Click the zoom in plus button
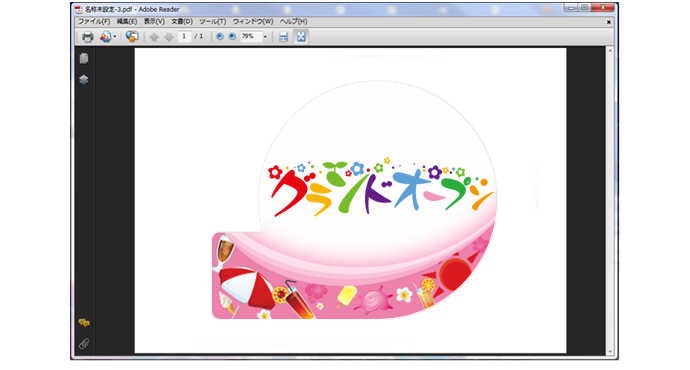 (232, 37)
